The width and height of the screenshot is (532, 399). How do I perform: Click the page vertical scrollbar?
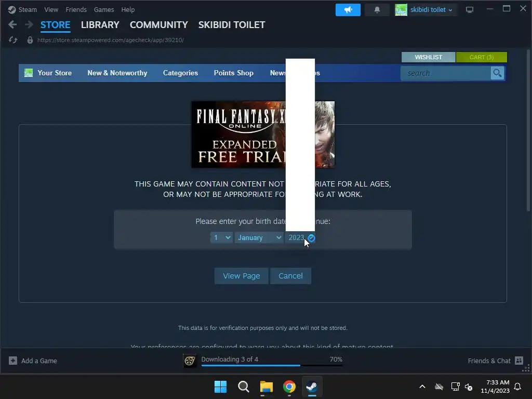click(528, 130)
